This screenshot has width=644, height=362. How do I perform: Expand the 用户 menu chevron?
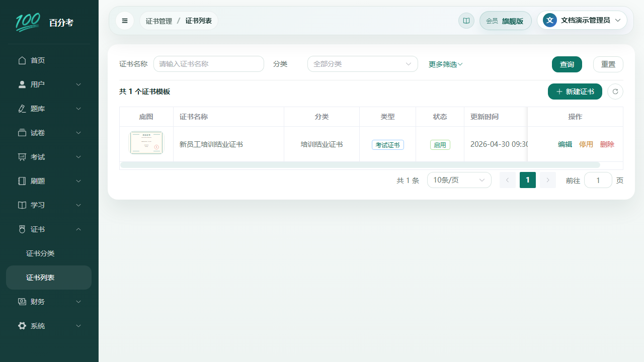(78, 84)
